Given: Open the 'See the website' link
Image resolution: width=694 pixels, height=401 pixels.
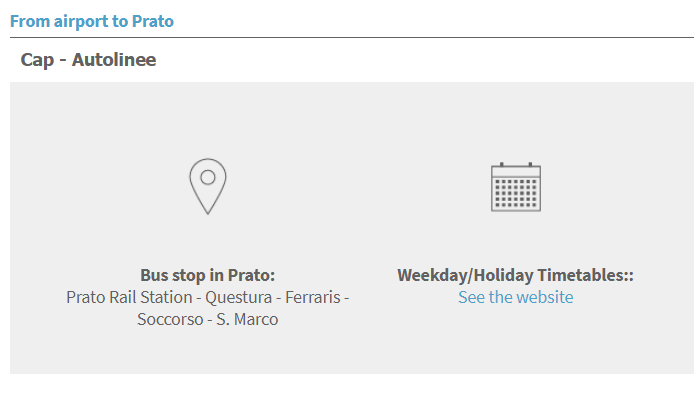Looking at the screenshot, I should pos(516,297).
